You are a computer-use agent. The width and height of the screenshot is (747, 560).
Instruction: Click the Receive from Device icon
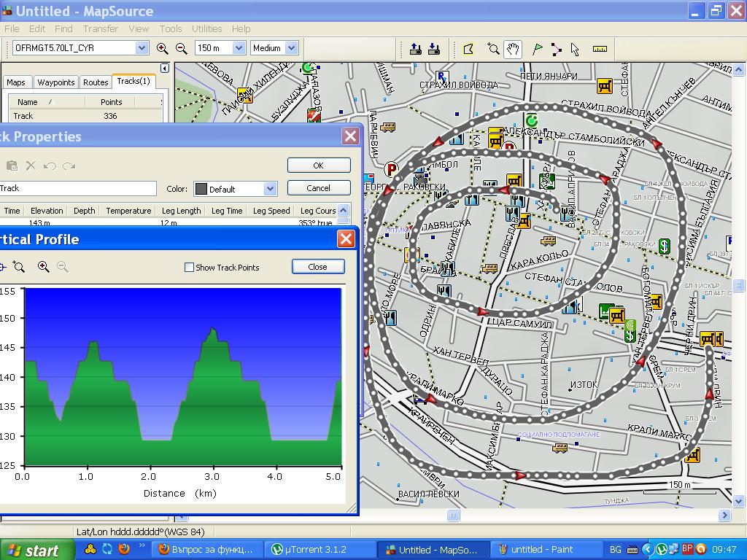(434, 49)
